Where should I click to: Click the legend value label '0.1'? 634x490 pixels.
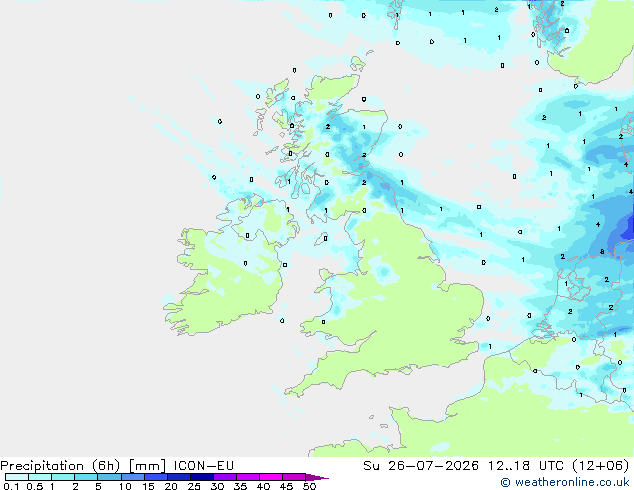tap(11, 486)
